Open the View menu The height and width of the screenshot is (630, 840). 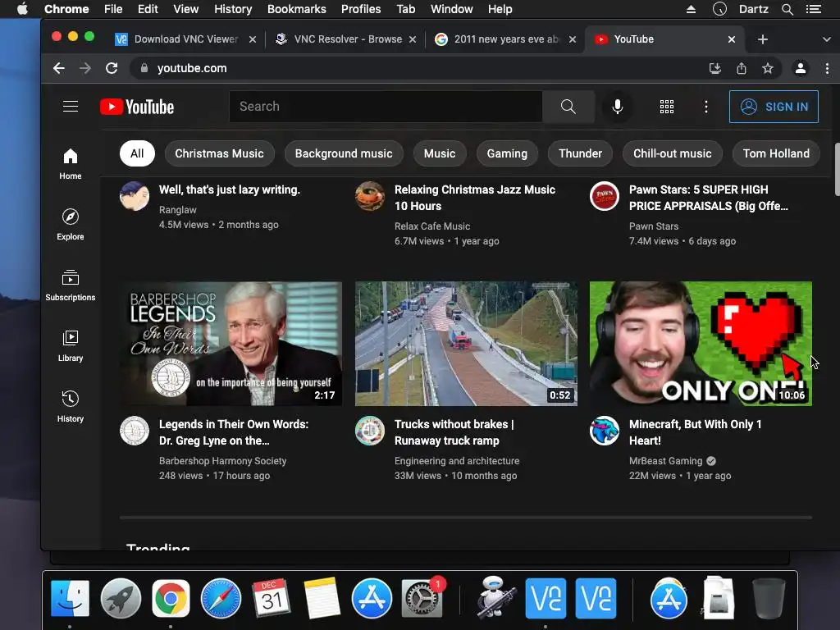click(185, 9)
